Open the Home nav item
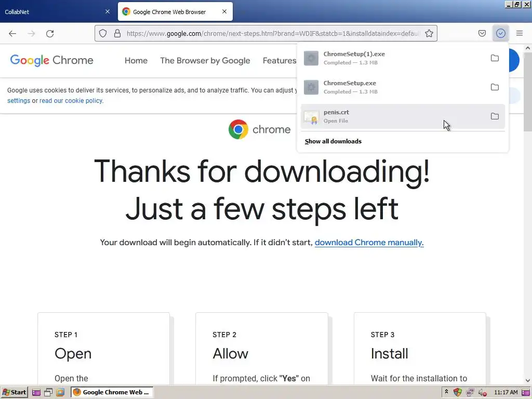Screen dimensions: 532x399 pos(136,60)
